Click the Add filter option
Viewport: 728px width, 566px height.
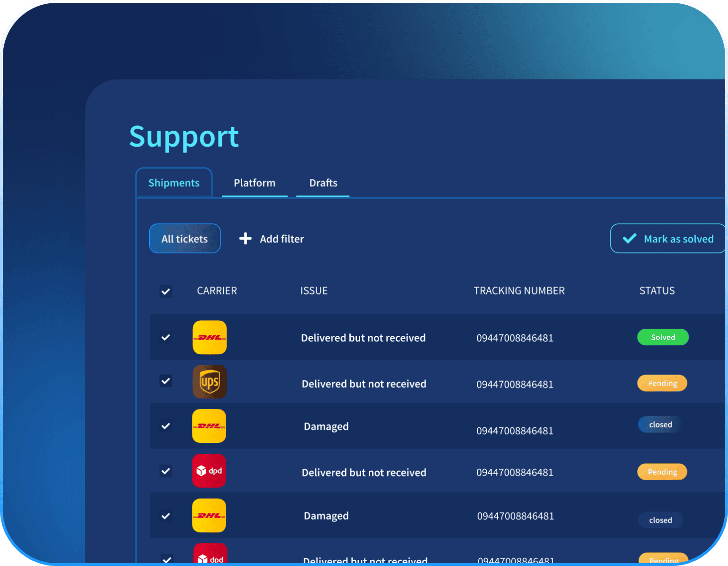[x=282, y=239]
